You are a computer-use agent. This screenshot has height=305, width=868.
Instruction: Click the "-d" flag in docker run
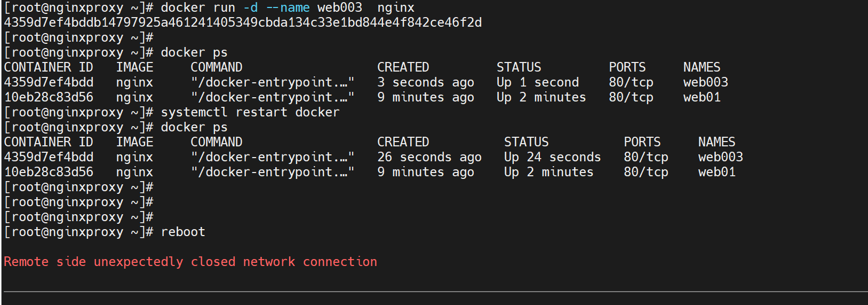coord(250,7)
